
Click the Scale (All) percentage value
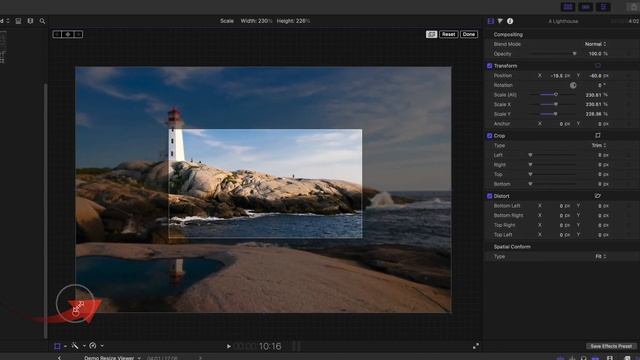click(596, 95)
